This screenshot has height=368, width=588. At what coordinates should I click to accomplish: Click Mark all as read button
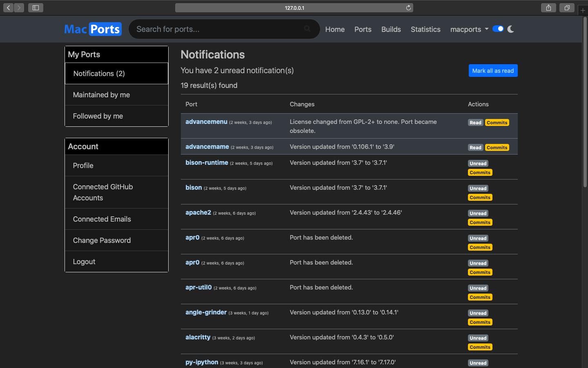click(x=493, y=71)
